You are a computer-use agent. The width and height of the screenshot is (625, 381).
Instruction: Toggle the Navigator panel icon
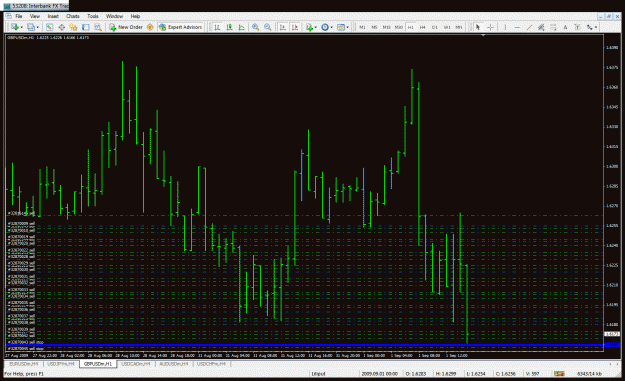[73, 27]
